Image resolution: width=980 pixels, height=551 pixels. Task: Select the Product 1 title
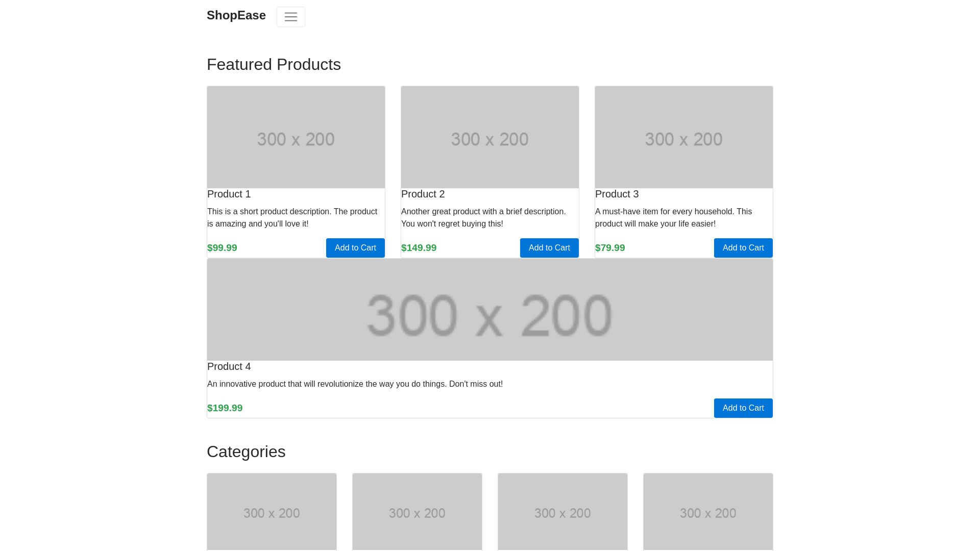(229, 194)
